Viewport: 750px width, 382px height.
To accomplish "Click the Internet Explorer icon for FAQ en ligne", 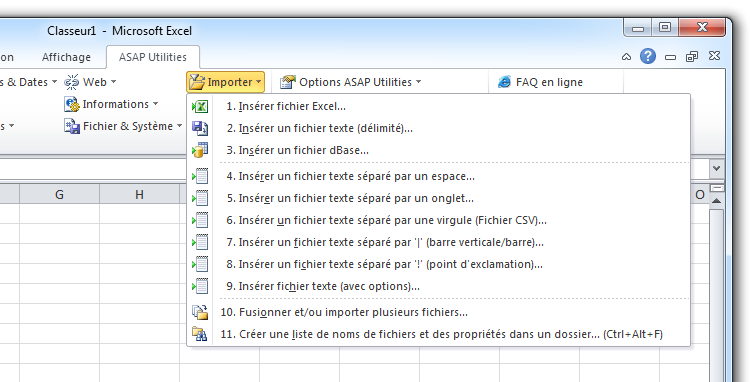I will point(504,82).
